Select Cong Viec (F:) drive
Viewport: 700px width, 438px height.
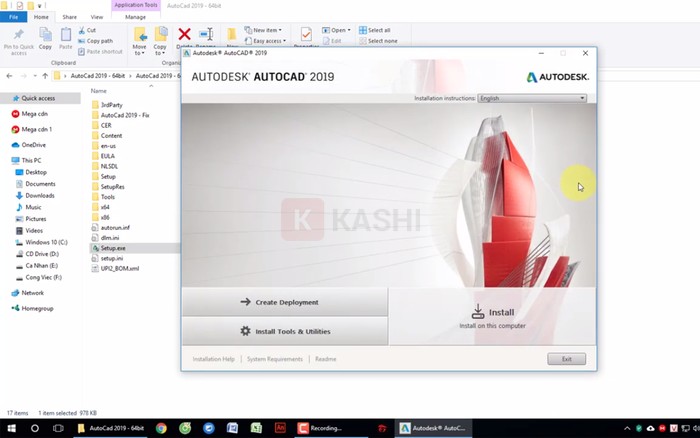pyautogui.click(x=43, y=277)
